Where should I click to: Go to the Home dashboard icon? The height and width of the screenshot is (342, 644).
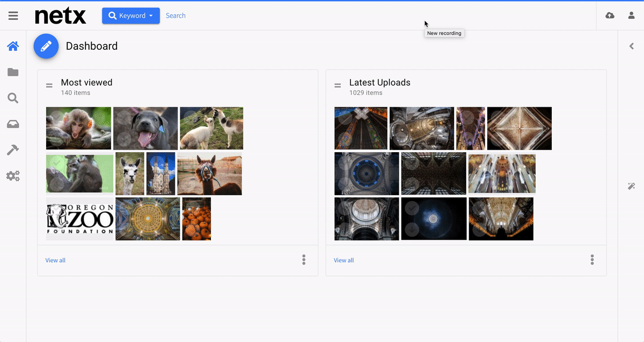[13, 47]
